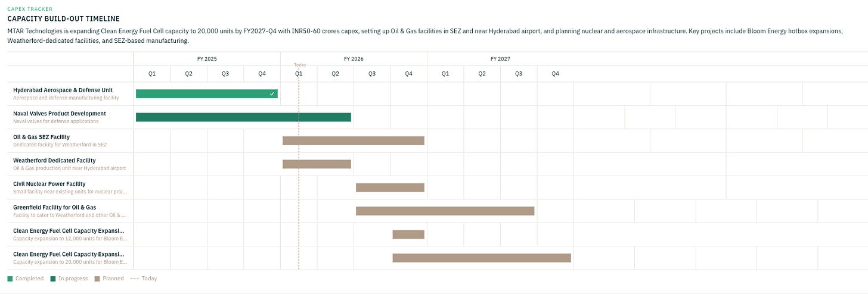Screen dimensions: 868x294
Task: Click 'Naval valves for defense applications' subtitle
Action: [56, 121]
